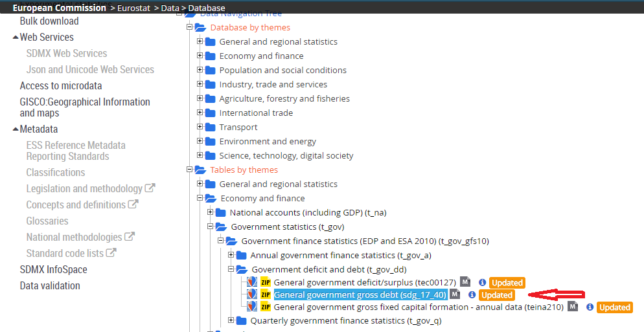Collapse the Database by themes node

(x=189, y=27)
